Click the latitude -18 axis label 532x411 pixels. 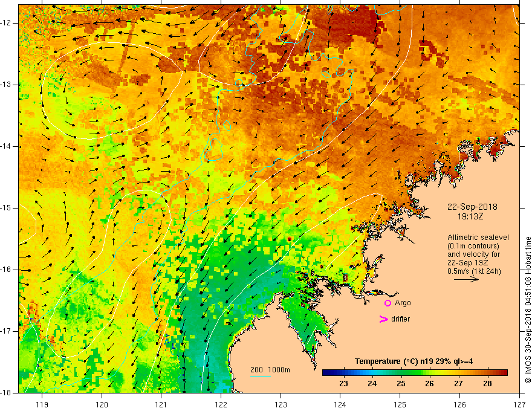pyautogui.click(x=6, y=393)
